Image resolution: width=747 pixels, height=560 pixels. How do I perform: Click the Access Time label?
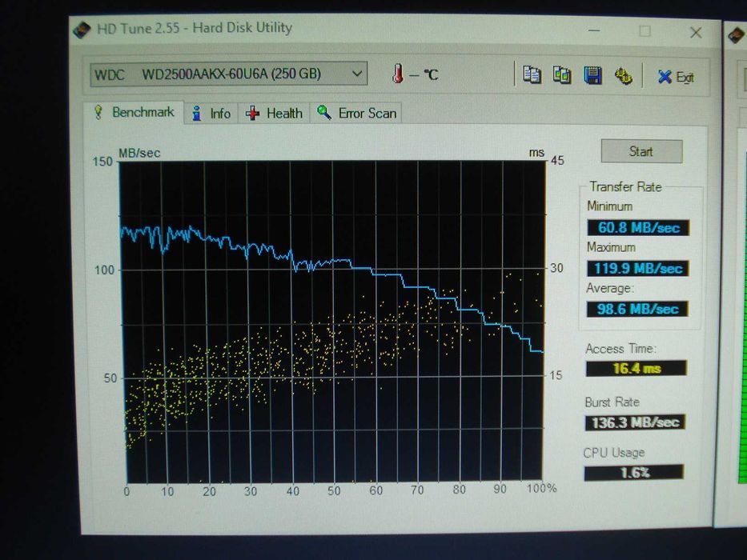pos(620,349)
